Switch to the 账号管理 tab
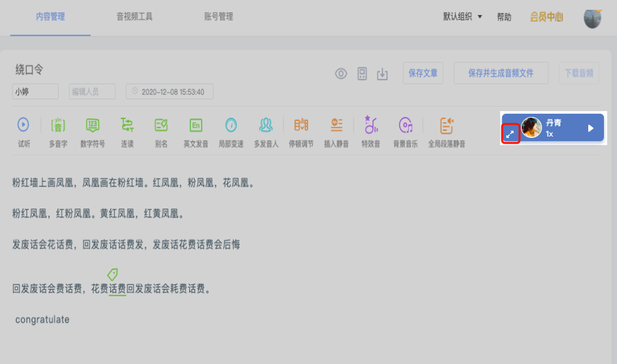The width and height of the screenshot is (617, 364). (x=218, y=16)
